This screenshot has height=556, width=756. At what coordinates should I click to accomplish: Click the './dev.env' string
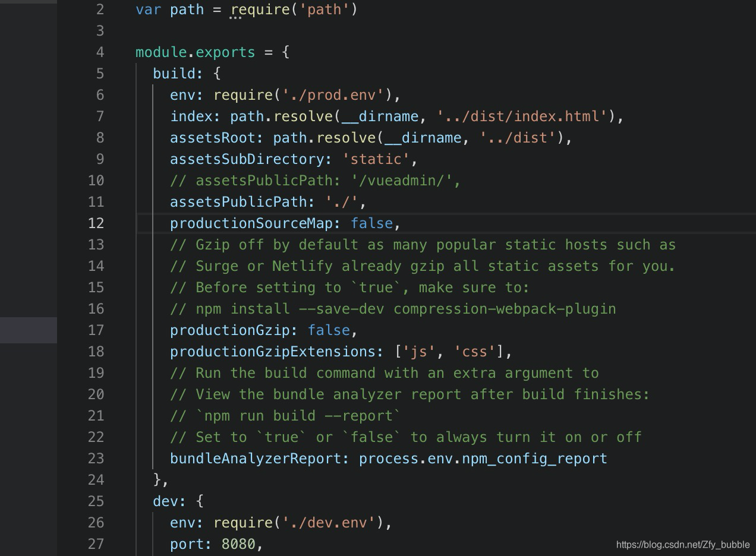pos(329,523)
